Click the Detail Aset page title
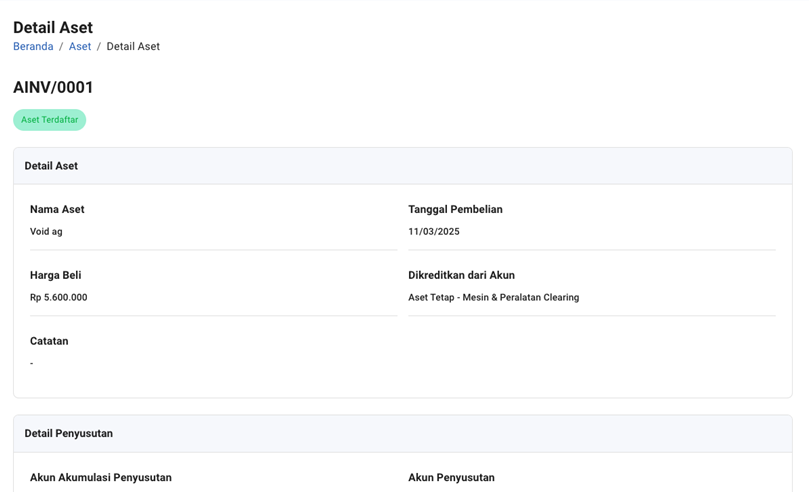Screen dimensions: 809x492 pos(53,27)
